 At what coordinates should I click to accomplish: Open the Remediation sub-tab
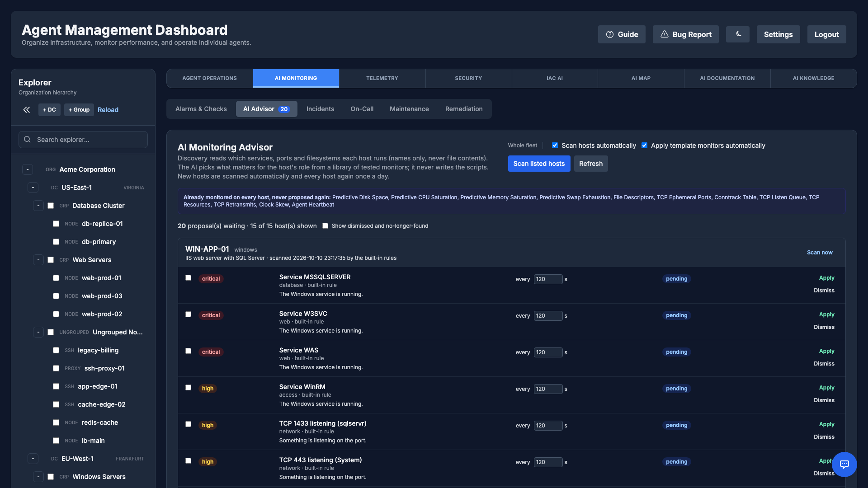coord(464,109)
